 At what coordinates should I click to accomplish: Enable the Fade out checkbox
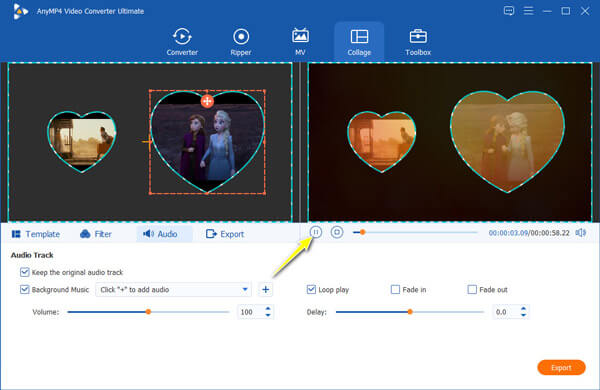point(472,289)
